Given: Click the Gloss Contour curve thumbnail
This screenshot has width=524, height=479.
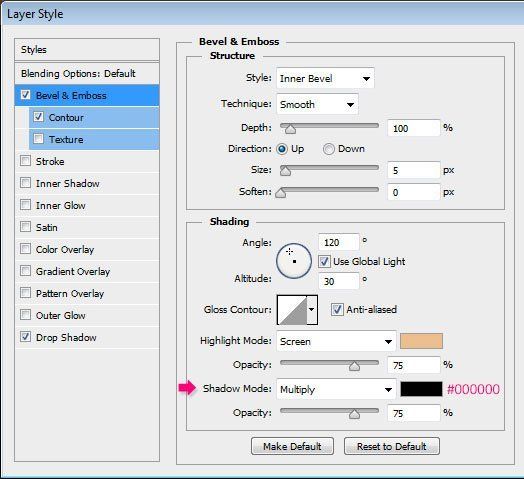Looking at the screenshot, I should point(292,310).
